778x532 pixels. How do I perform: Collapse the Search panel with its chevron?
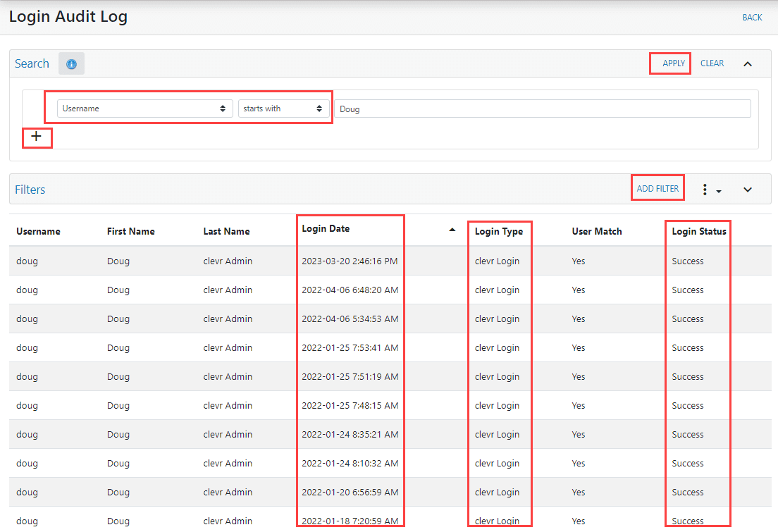coord(748,64)
